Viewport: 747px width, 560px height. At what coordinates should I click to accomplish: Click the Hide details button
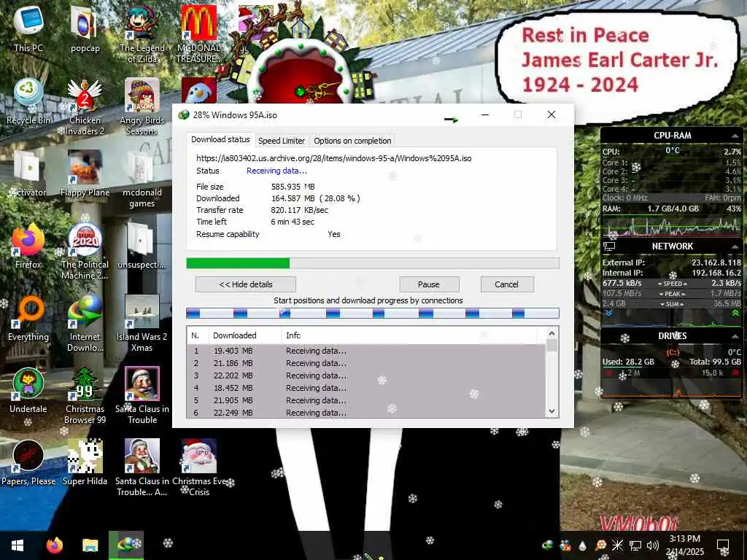click(x=245, y=284)
